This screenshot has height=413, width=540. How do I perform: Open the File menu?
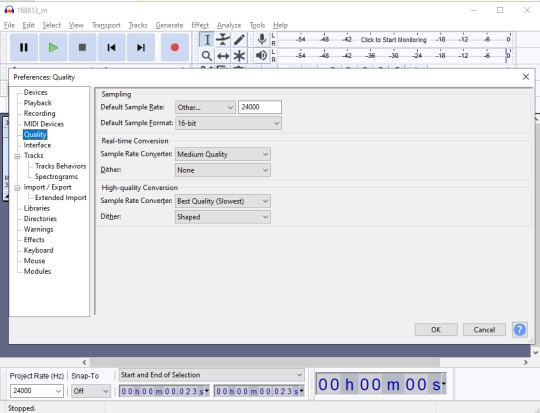(x=9, y=25)
